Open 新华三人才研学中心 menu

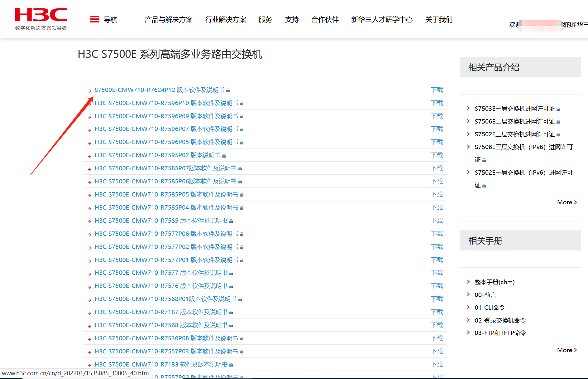point(382,20)
